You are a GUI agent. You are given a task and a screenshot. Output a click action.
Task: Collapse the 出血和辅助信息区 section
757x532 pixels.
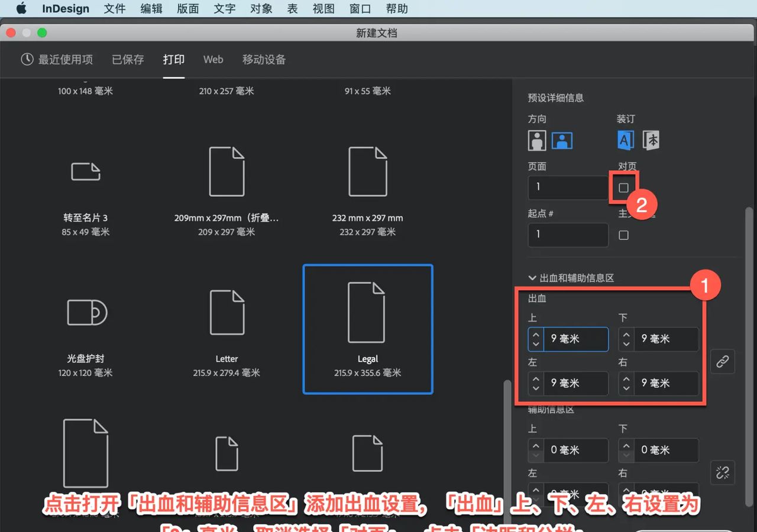532,277
